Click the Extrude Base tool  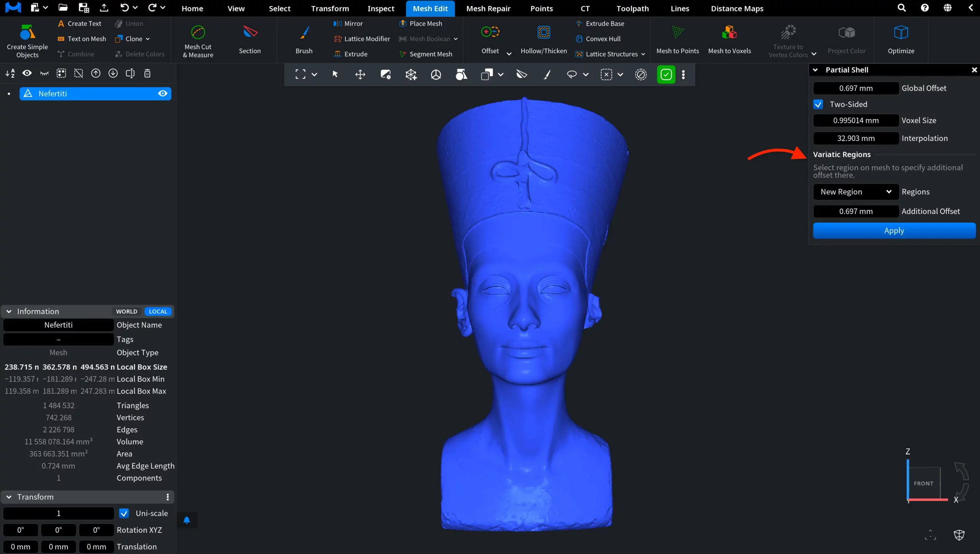[x=600, y=23]
